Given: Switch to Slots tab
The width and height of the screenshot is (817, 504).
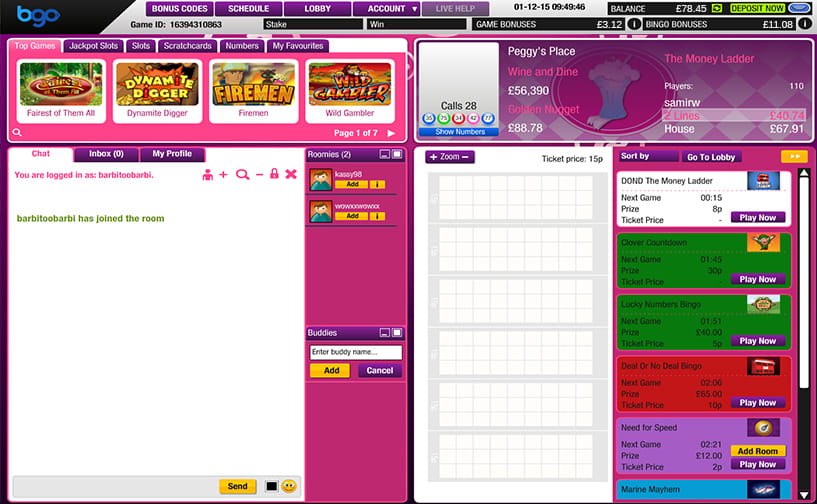Looking at the screenshot, I should 141,46.
